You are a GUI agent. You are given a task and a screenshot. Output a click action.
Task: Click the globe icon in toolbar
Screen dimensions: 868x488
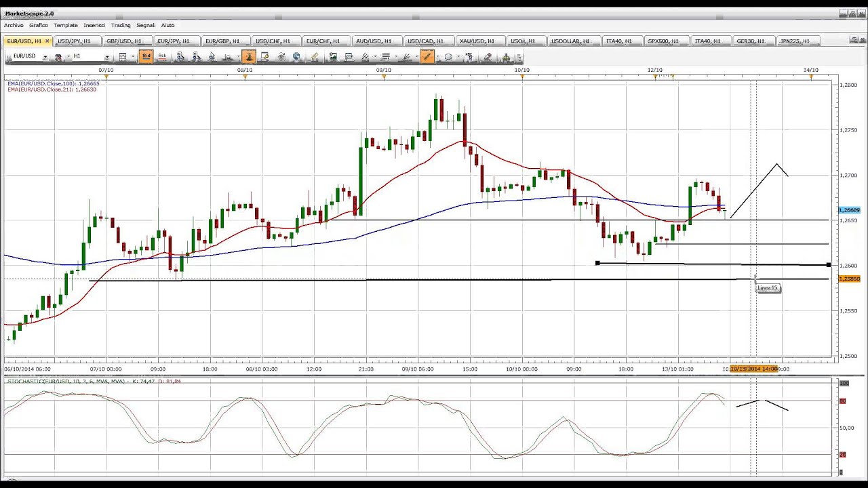pos(296,57)
